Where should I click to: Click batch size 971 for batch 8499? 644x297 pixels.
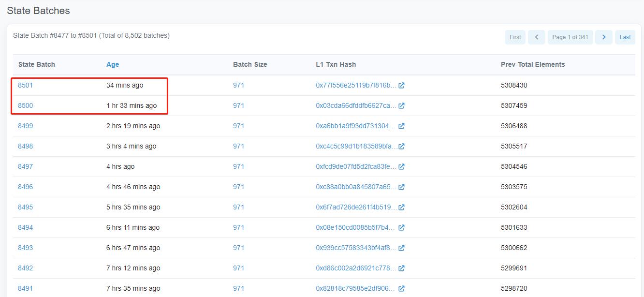coord(238,126)
